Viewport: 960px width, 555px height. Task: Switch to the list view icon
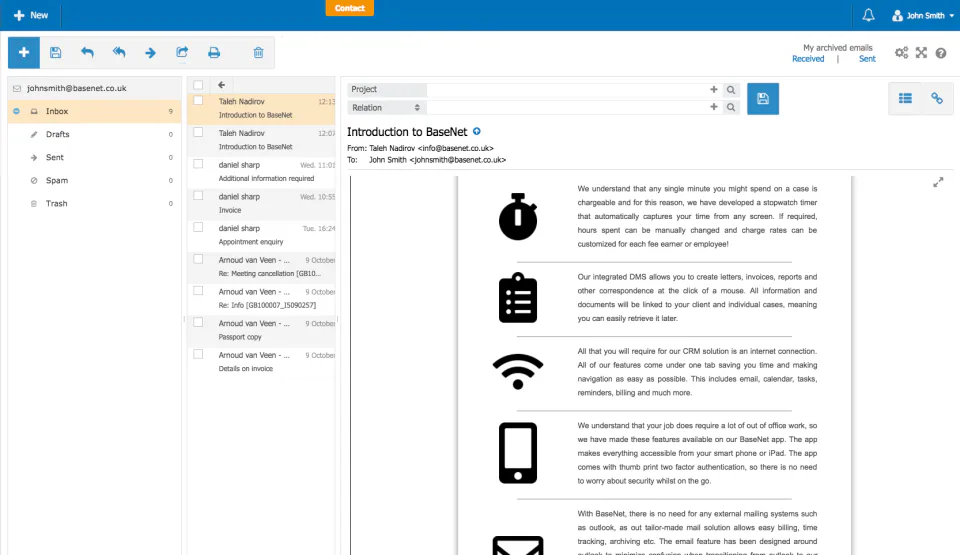[905, 99]
